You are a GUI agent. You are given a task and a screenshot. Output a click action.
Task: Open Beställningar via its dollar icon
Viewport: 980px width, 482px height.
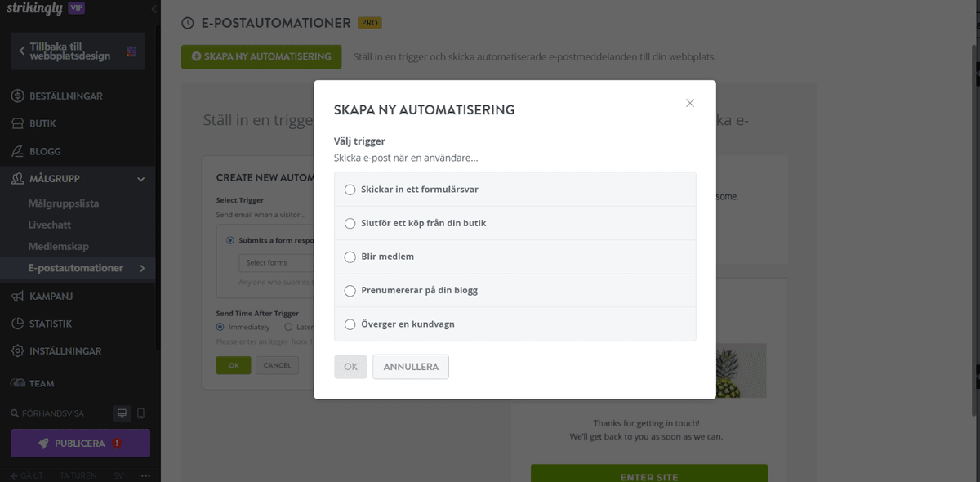pos(17,96)
